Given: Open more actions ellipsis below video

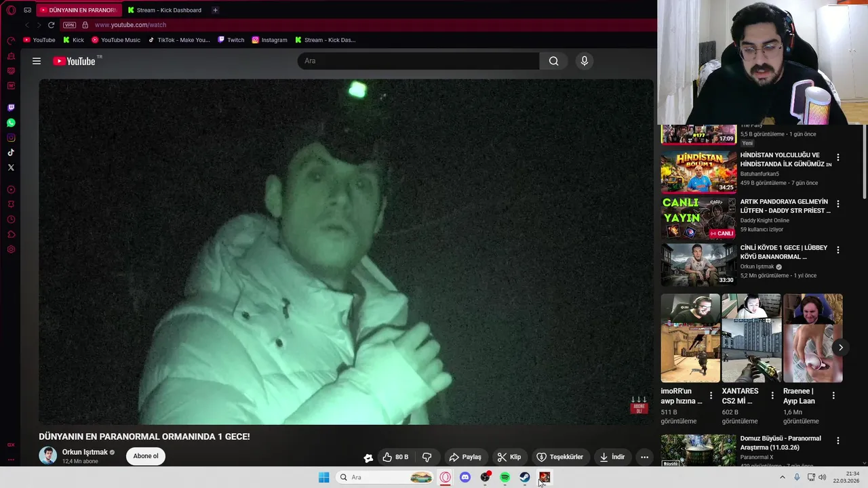Looking at the screenshot, I should click(x=645, y=457).
